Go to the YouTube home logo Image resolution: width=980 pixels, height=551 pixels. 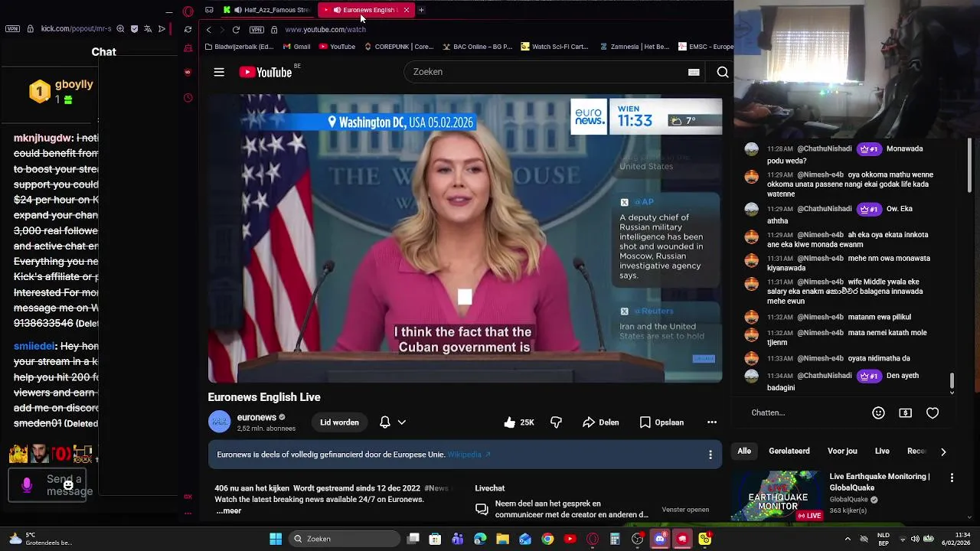(265, 72)
